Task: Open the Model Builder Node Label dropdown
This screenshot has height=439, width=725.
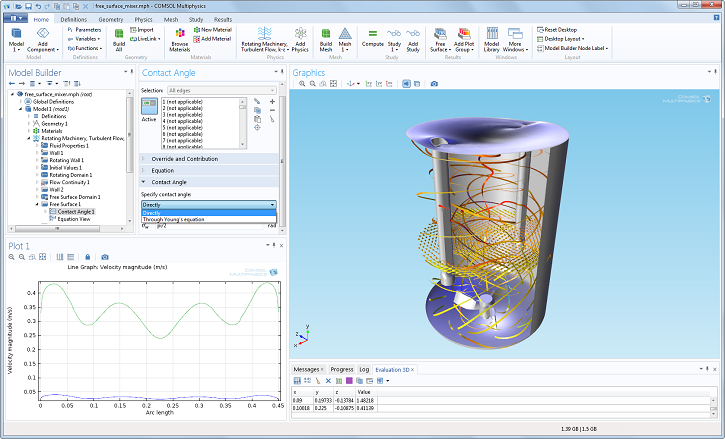Action: (572, 48)
